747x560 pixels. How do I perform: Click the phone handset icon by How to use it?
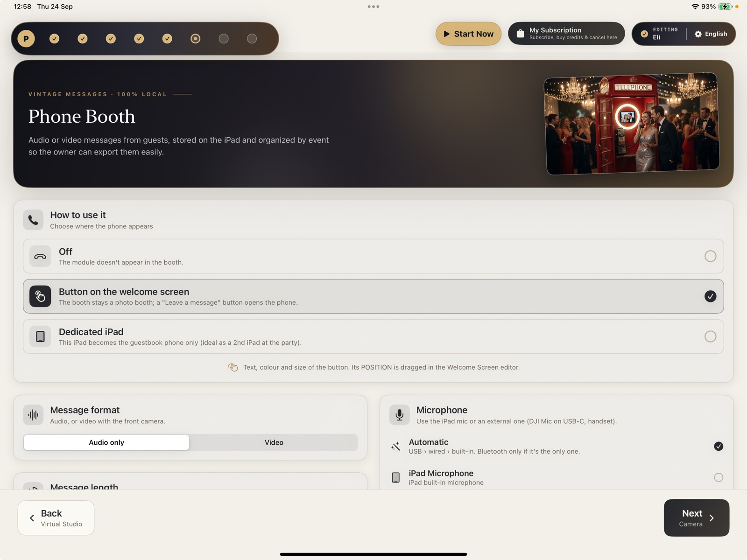(x=33, y=220)
